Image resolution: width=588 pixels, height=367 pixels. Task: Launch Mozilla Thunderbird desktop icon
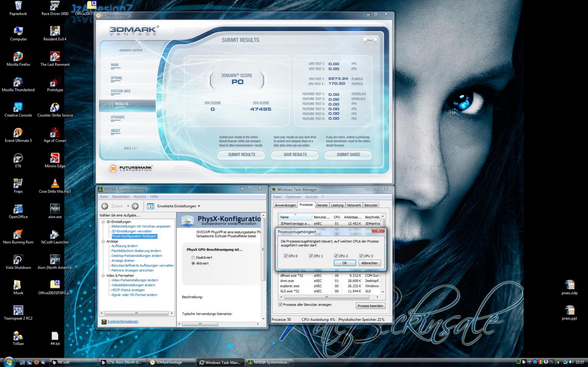point(18,85)
